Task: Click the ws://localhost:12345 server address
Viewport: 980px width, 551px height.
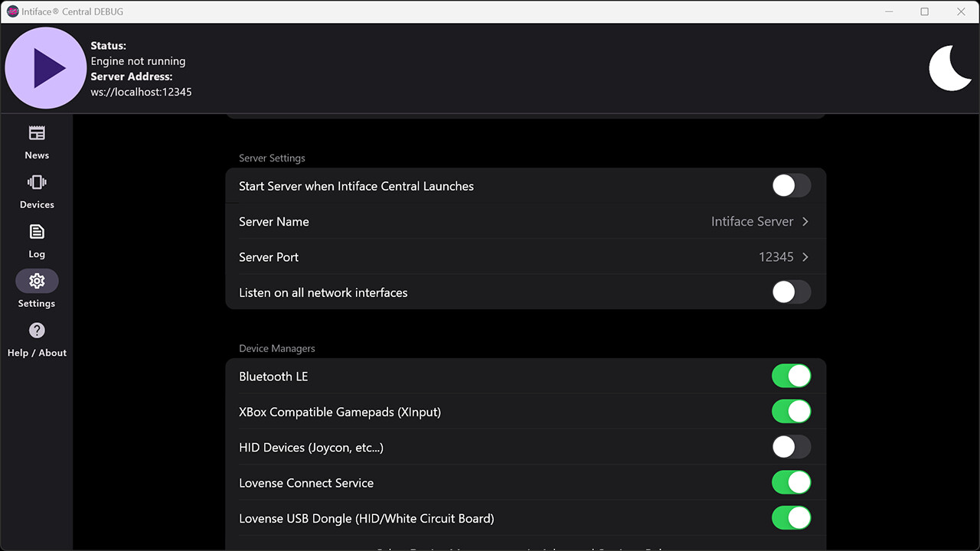Action: (x=141, y=92)
